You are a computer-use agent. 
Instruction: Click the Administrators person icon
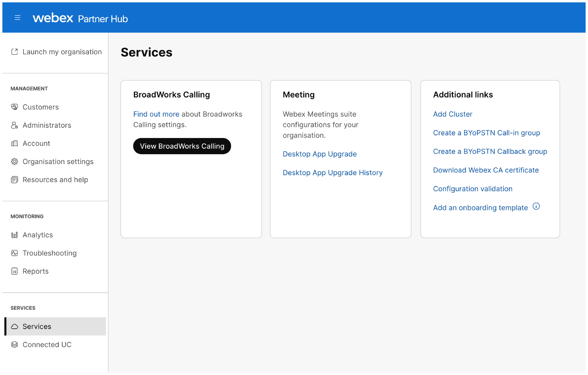point(15,125)
